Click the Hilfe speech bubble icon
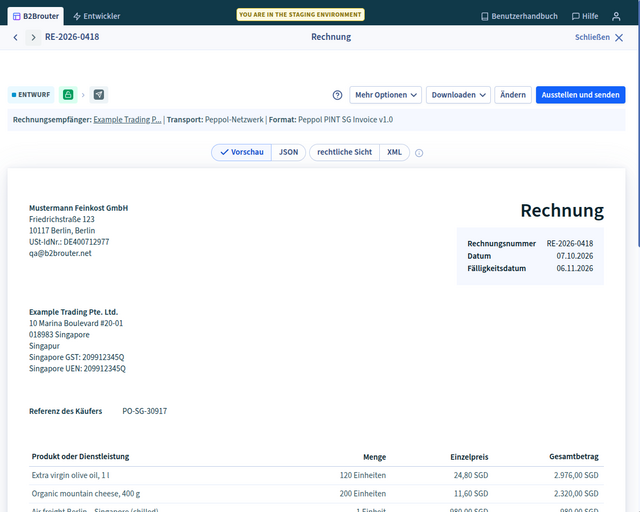This screenshot has height=512, width=640. (x=576, y=16)
